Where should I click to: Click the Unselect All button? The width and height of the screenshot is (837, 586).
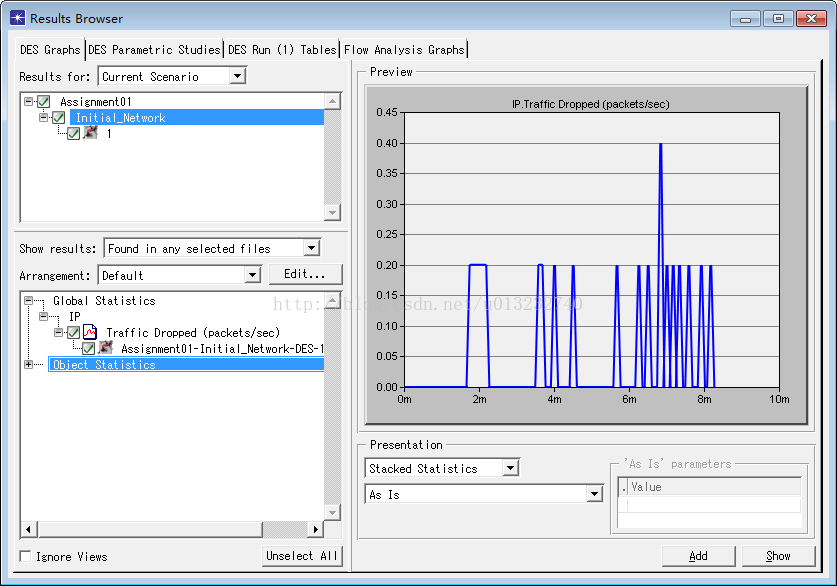pos(302,556)
